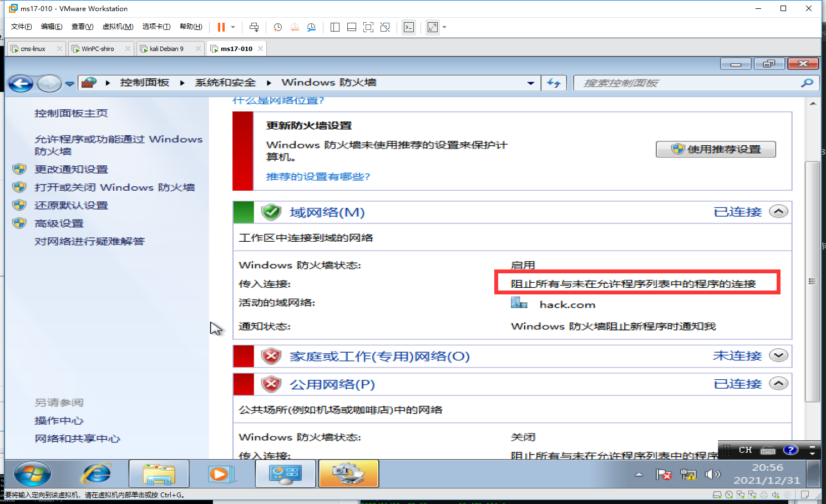This screenshot has height=504, width=826.
Task: Open the VMware console view icon
Action: (x=409, y=27)
